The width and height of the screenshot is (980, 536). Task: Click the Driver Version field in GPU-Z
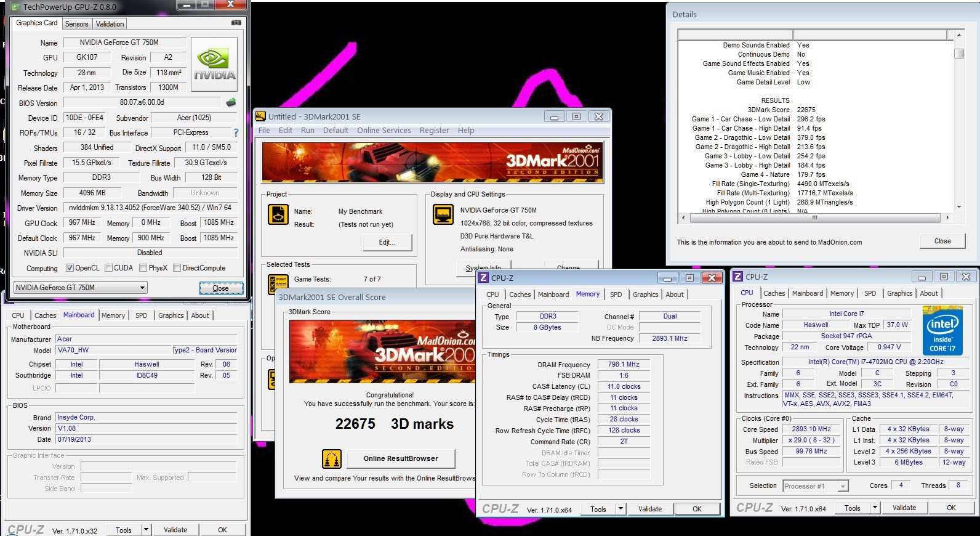tap(151, 208)
